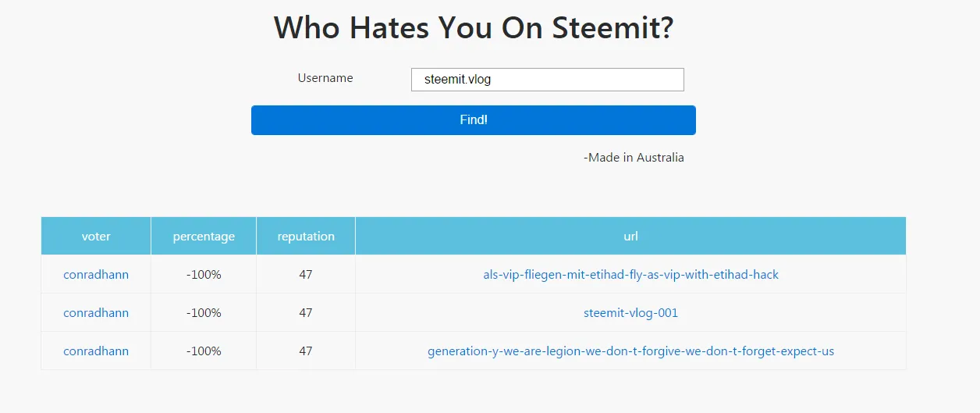Click the Find! button

click(x=474, y=120)
